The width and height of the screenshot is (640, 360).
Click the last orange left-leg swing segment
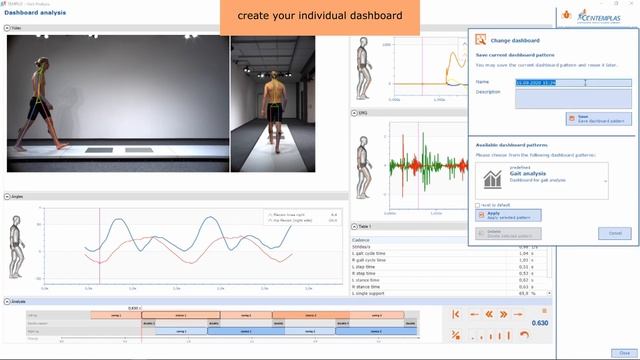377,315
